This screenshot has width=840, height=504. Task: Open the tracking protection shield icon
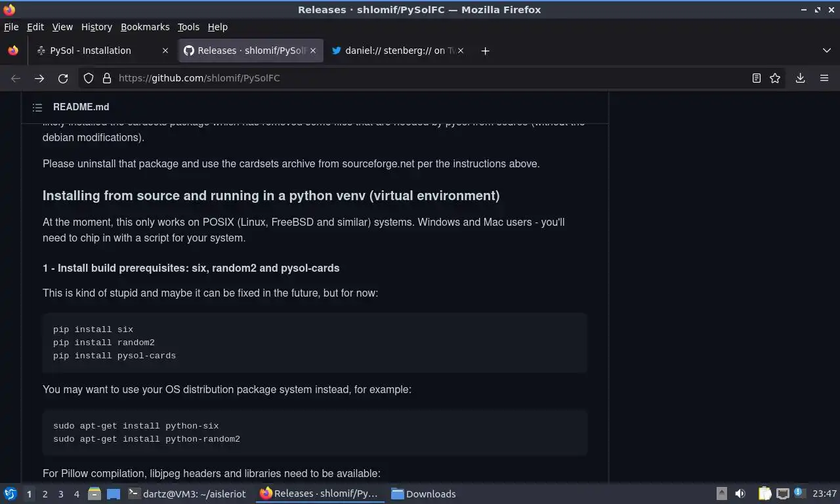tap(89, 78)
